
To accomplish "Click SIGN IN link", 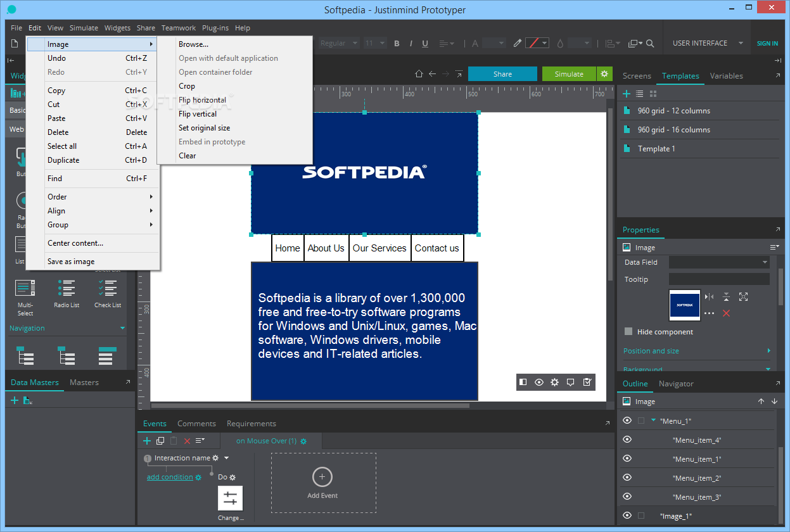I will (x=767, y=44).
